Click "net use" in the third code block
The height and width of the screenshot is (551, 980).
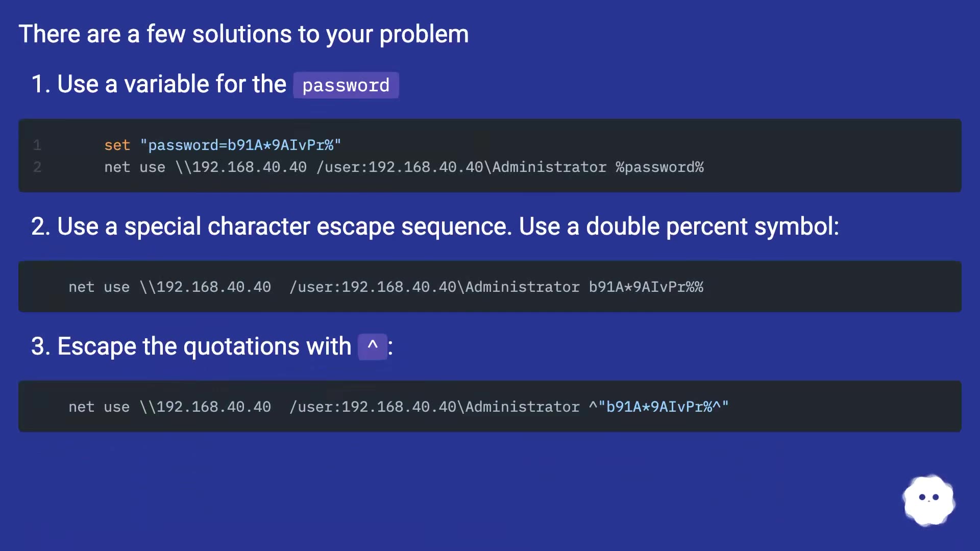click(99, 407)
